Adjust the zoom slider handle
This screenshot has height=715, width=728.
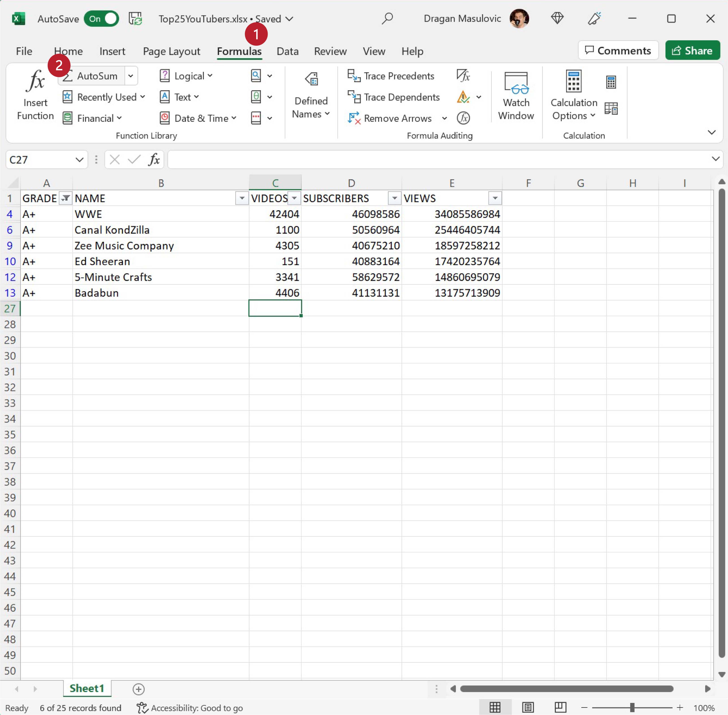click(632, 707)
